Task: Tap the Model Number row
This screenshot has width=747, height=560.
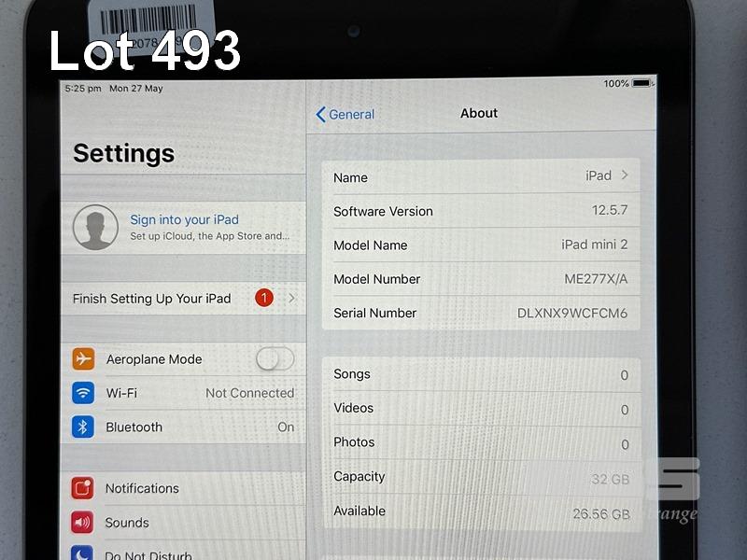Action: coord(480,279)
